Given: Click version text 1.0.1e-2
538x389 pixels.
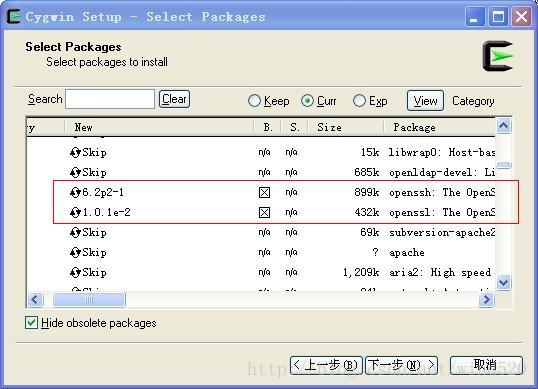Looking at the screenshot, I should click(107, 212).
